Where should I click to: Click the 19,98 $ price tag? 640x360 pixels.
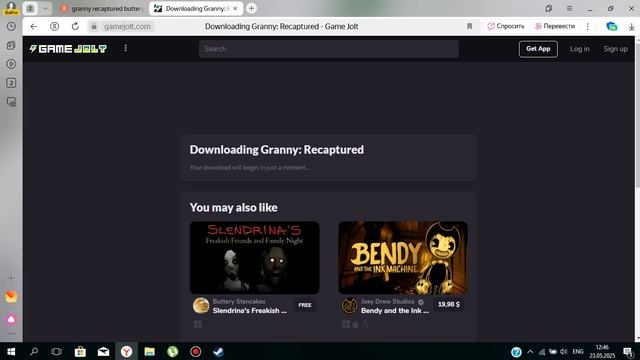point(449,304)
